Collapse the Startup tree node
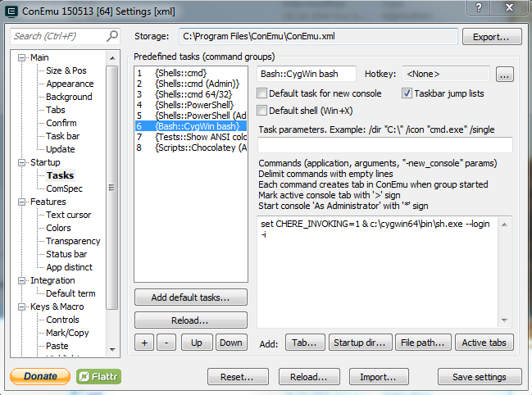This screenshot has height=395, width=532. 21,163
